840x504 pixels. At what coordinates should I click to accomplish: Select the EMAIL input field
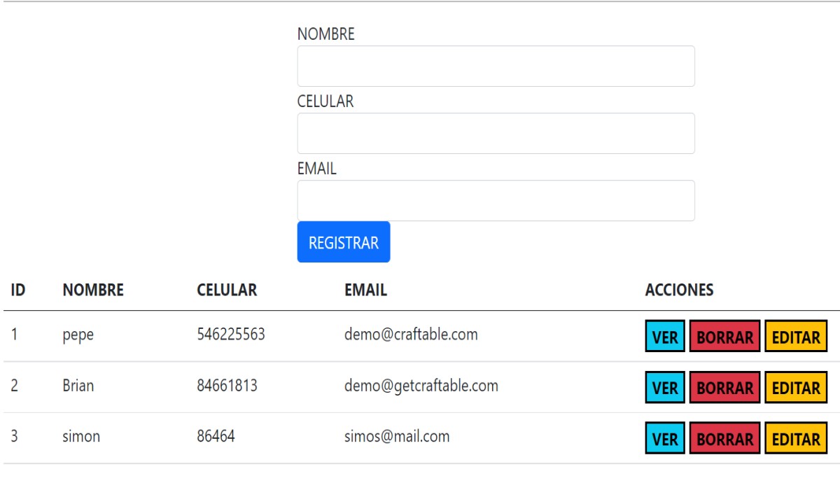click(496, 201)
